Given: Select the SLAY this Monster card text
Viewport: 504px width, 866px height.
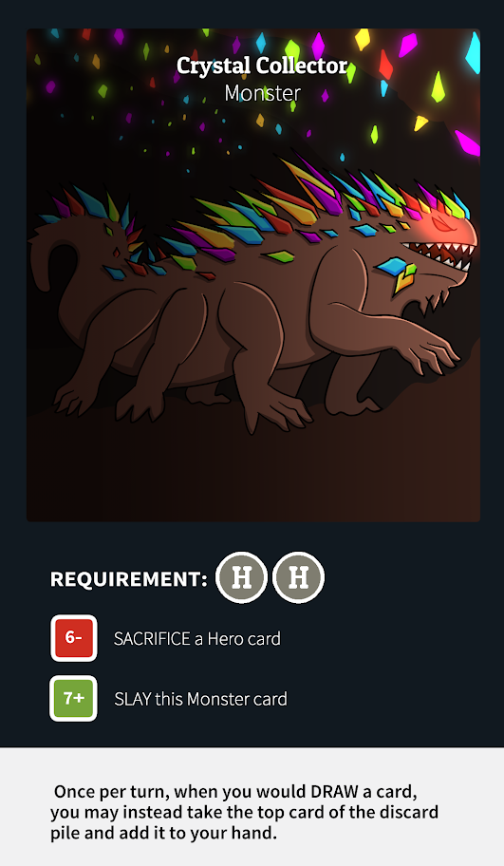Looking at the screenshot, I should 200,699.
